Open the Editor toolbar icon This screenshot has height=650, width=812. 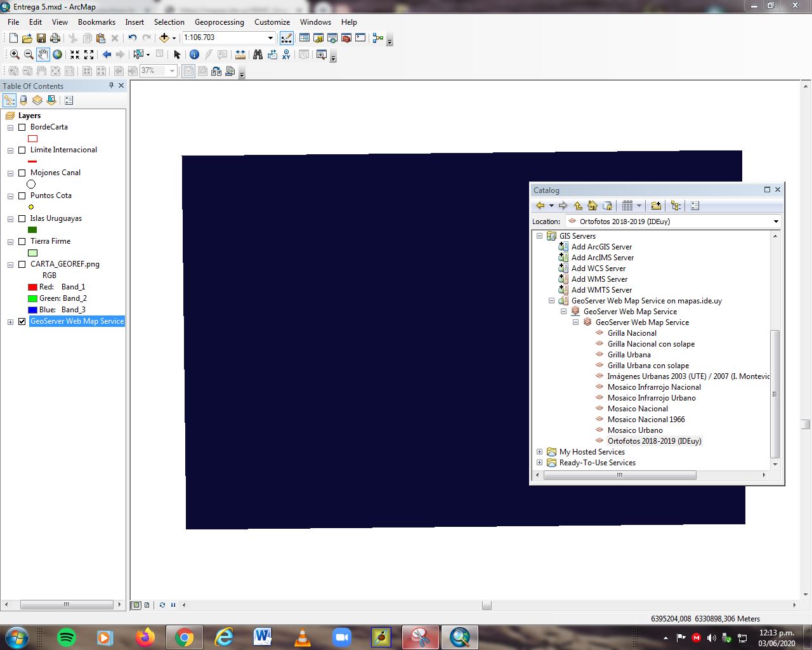[287, 38]
